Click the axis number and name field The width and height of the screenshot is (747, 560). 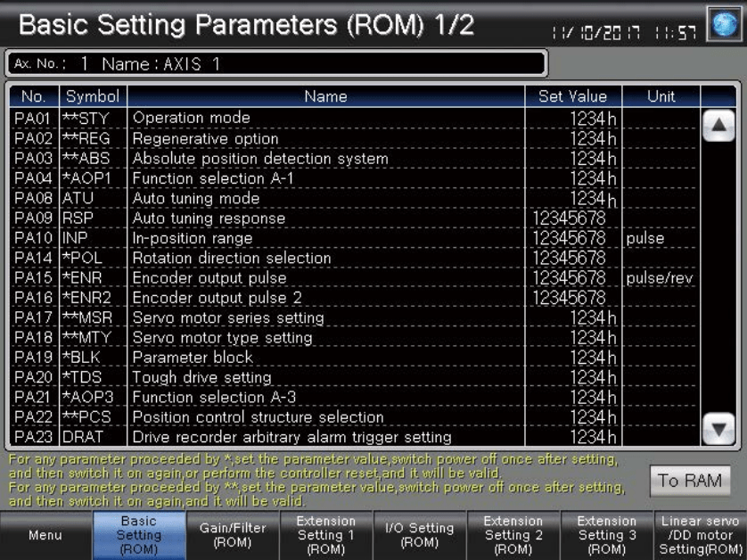point(275,64)
